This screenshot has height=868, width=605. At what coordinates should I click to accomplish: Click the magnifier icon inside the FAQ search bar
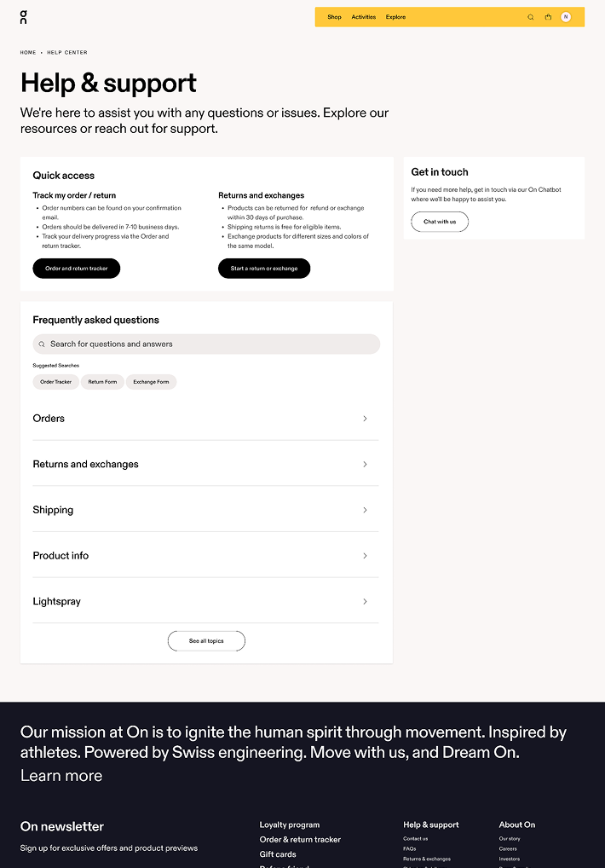[x=42, y=344]
